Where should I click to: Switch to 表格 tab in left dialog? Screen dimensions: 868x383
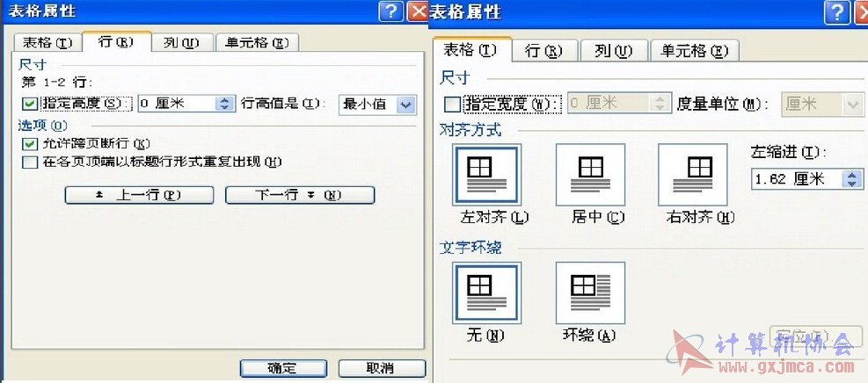pos(47,43)
